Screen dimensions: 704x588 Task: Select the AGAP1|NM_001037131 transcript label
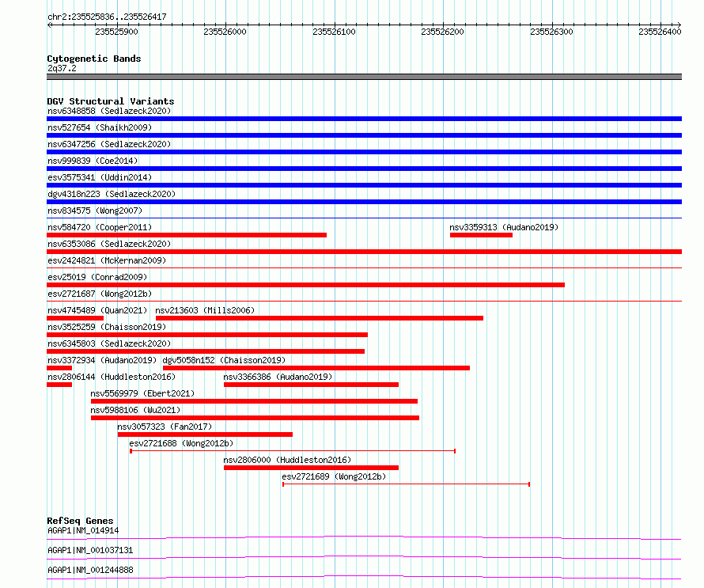tap(90, 550)
